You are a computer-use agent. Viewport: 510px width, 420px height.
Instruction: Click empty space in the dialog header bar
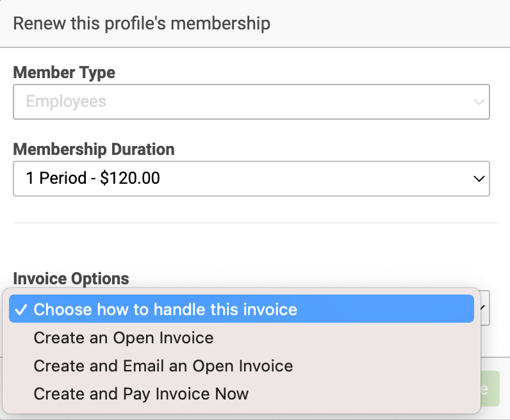(390, 24)
